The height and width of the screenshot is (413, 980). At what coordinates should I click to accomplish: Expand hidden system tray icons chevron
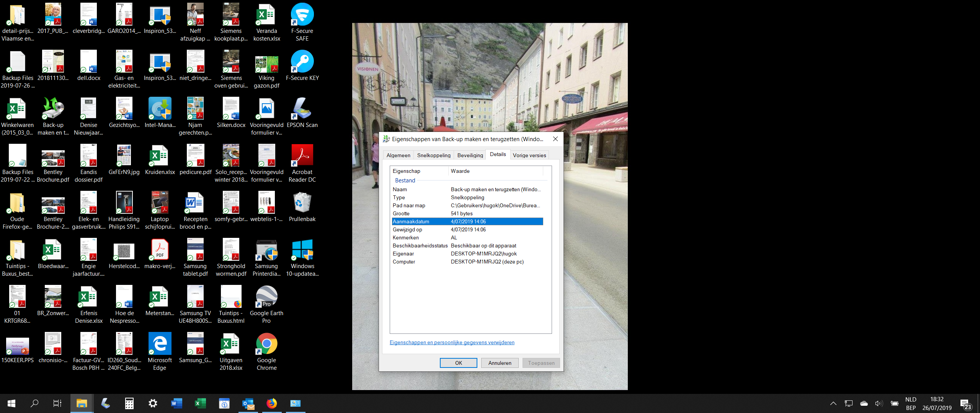[x=833, y=403]
